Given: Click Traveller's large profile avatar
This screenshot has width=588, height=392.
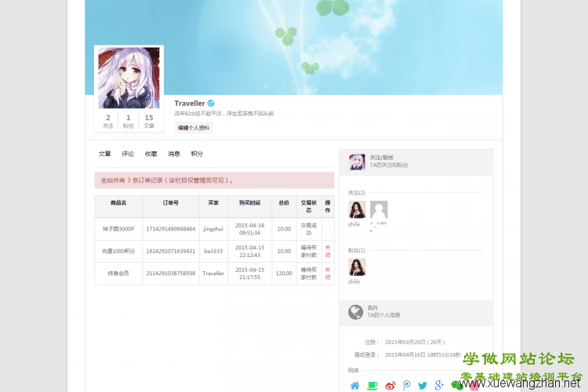Looking at the screenshot, I should [129, 78].
